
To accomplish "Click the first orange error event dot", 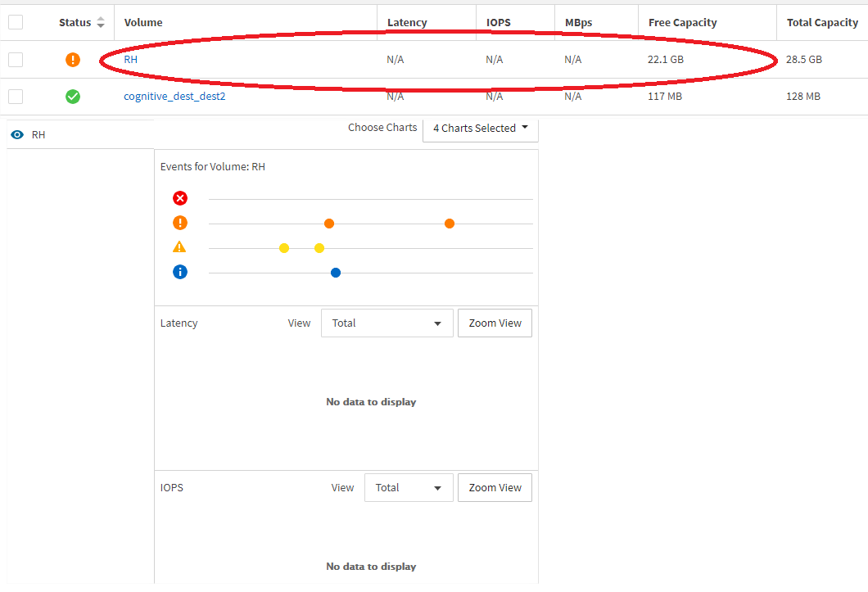I will click(329, 224).
